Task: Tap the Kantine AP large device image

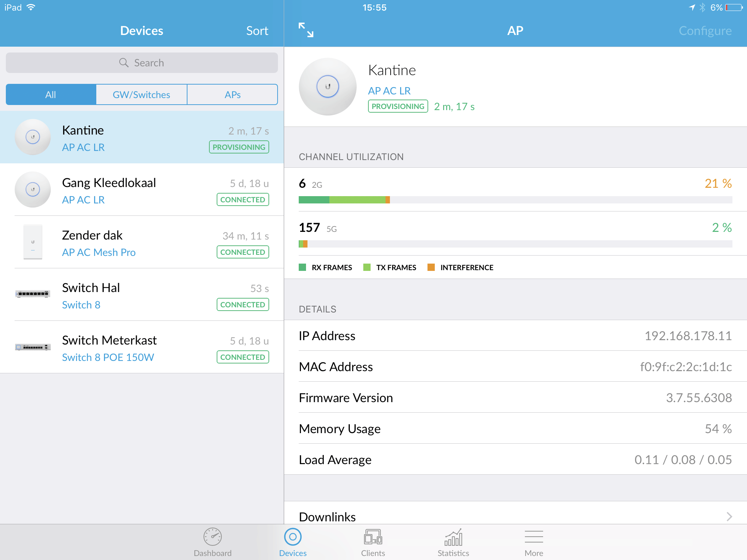Action: 328,87
